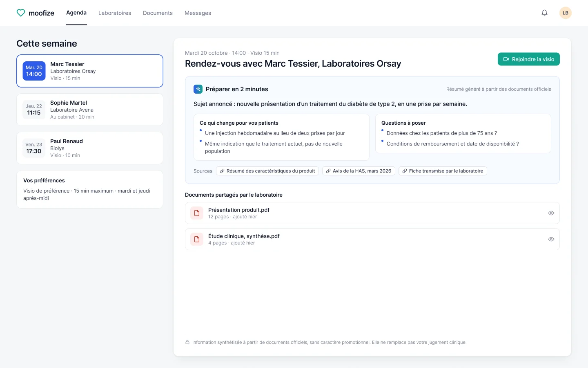Click the lock icon in the footer note
Image resolution: width=588 pixels, height=368 pixels.
click(187, 342)
